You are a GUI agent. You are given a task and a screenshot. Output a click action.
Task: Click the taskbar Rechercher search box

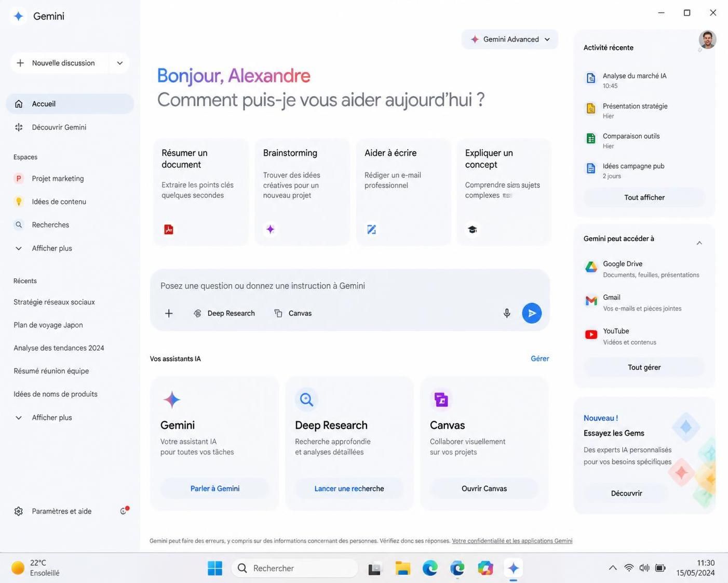295,568
